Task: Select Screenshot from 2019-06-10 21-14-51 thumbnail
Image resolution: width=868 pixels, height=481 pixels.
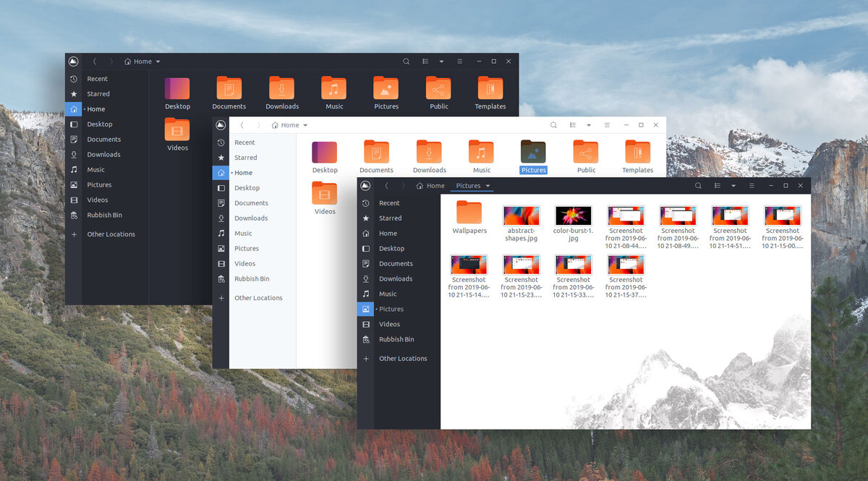Action: point(730,216)
